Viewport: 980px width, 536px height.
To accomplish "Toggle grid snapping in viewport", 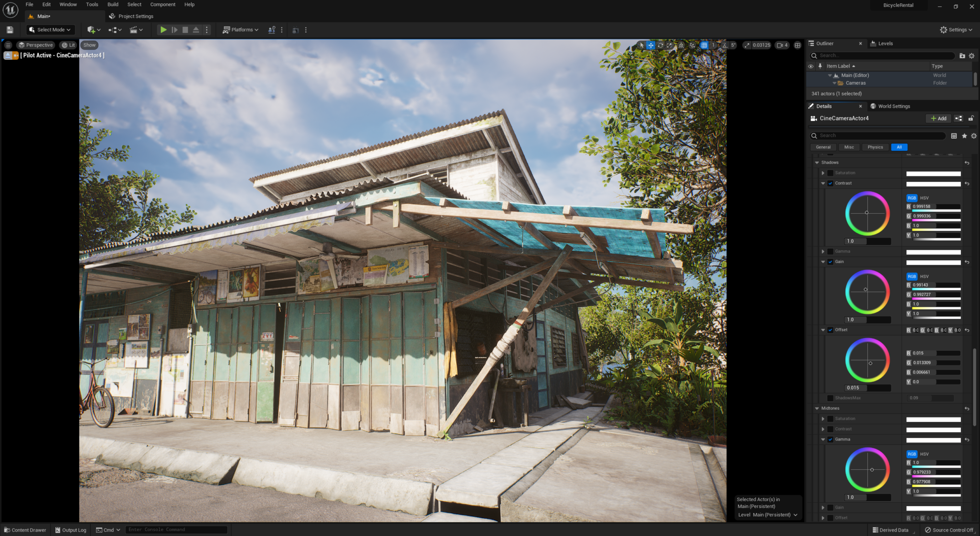I will click(x=704, y=45).
